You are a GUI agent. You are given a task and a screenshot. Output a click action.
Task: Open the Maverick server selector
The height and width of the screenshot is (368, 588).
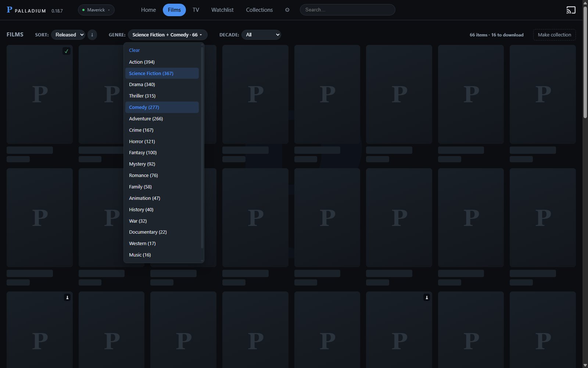(96, 10)
